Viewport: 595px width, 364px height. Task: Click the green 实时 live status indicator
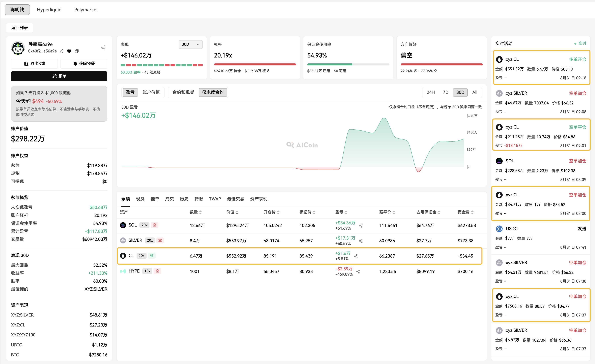coord(580,43)
